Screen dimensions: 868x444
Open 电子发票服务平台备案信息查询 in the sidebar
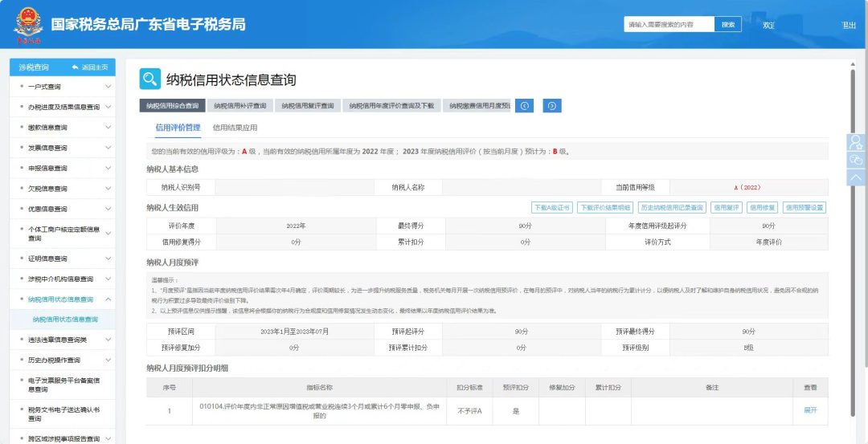tap(63, 385)
